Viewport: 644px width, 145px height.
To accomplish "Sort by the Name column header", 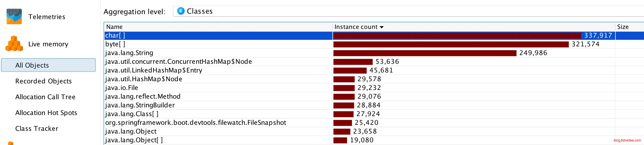I will tap(114, 27).
